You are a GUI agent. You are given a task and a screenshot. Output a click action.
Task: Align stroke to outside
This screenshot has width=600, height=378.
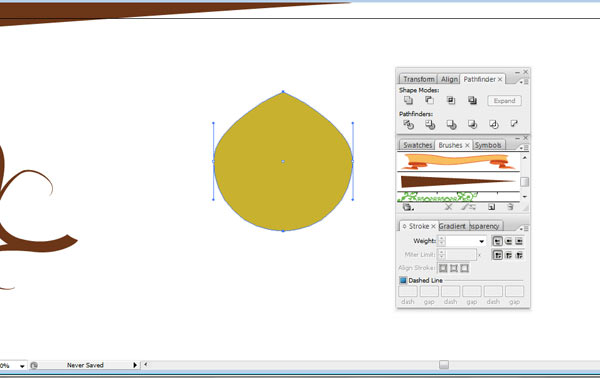tap(464, 268)
